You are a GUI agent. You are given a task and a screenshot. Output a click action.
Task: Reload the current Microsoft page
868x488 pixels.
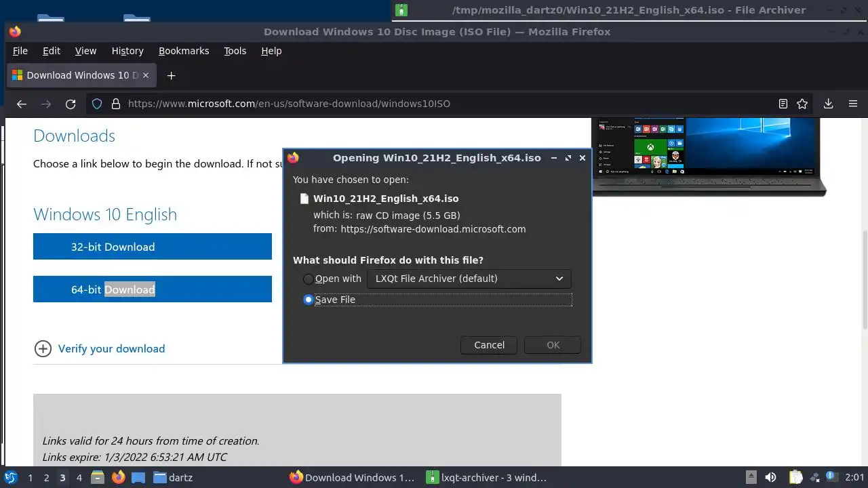(71, 104)
